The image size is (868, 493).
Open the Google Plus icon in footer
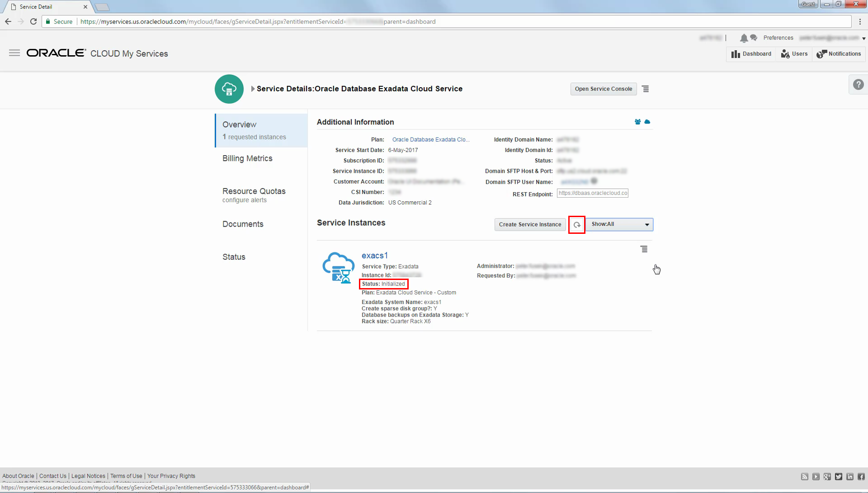827,477
